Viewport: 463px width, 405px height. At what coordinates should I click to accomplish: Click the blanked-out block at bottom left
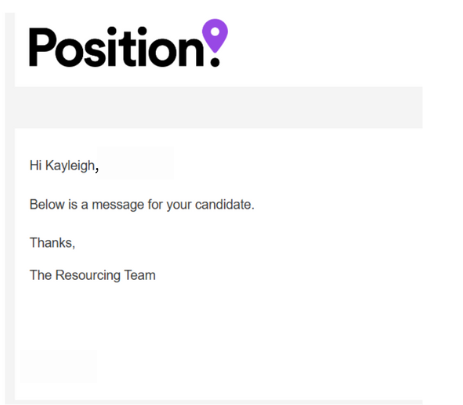pos(59,366)
